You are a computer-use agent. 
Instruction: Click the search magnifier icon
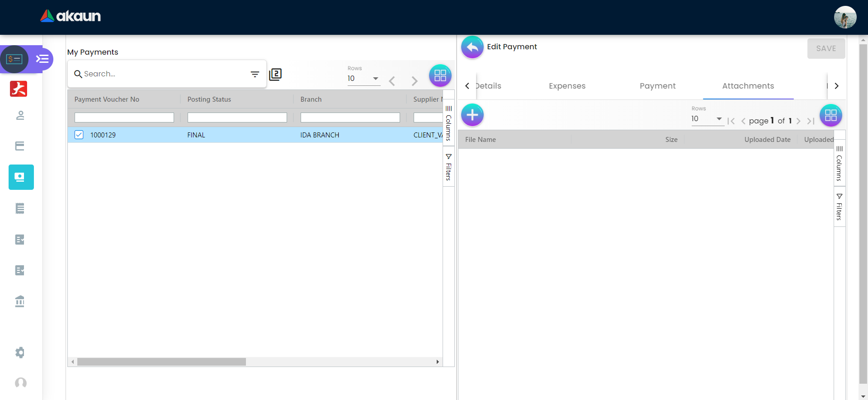click(78, 74)
